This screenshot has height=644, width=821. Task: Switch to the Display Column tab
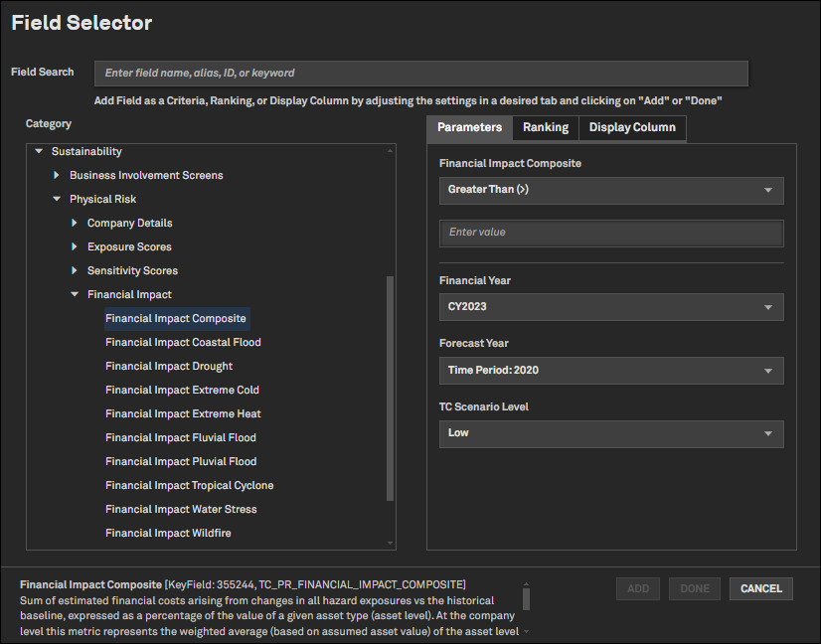coord(632,128)
